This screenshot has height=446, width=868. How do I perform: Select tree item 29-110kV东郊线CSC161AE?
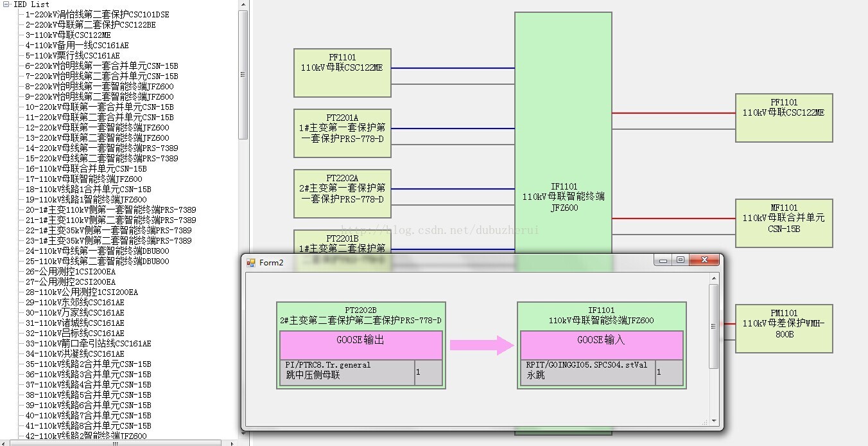tap(75, 302)
